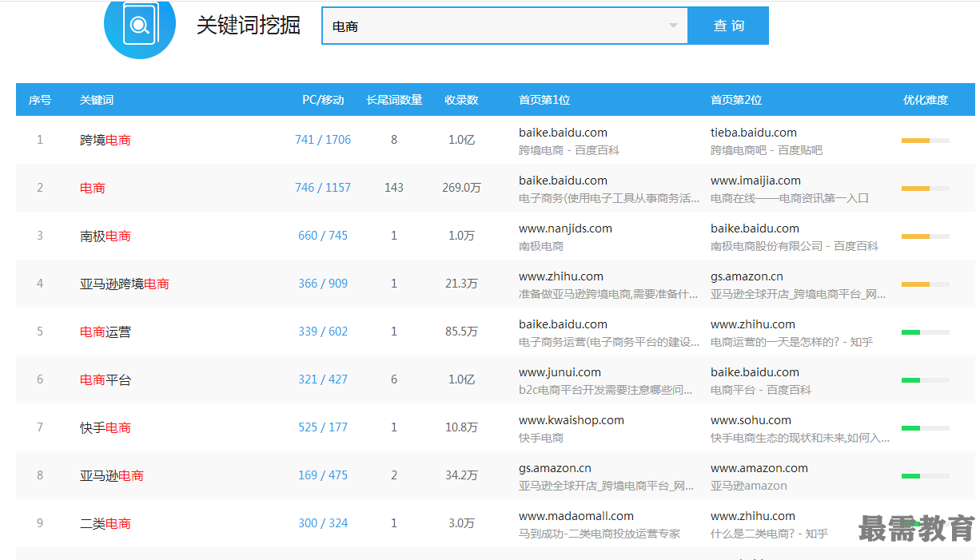
Task: Click the 电商平台 - 百度百科 description
Action: tap(761, 390)
